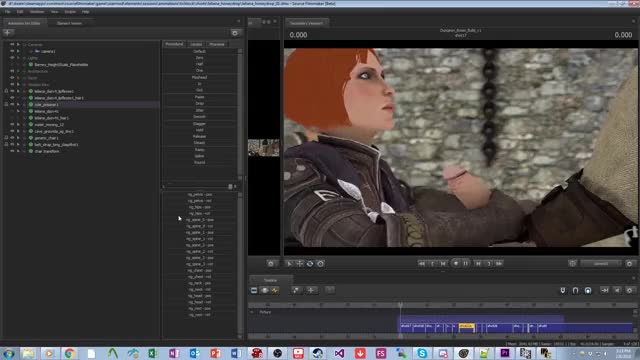Switch to the clip editor mode
Screen dimensions: 640x360
click(x=254, y=290)
